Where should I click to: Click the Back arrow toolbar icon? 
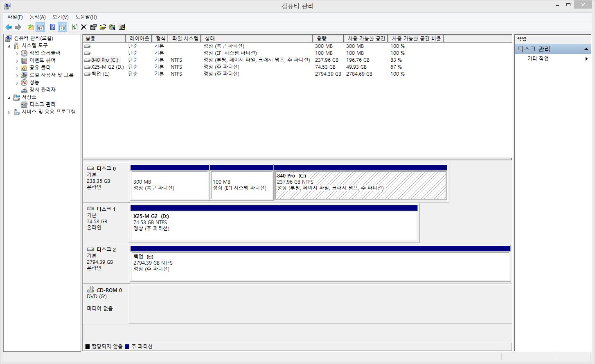pyautogui.click(x=9, y=27)
